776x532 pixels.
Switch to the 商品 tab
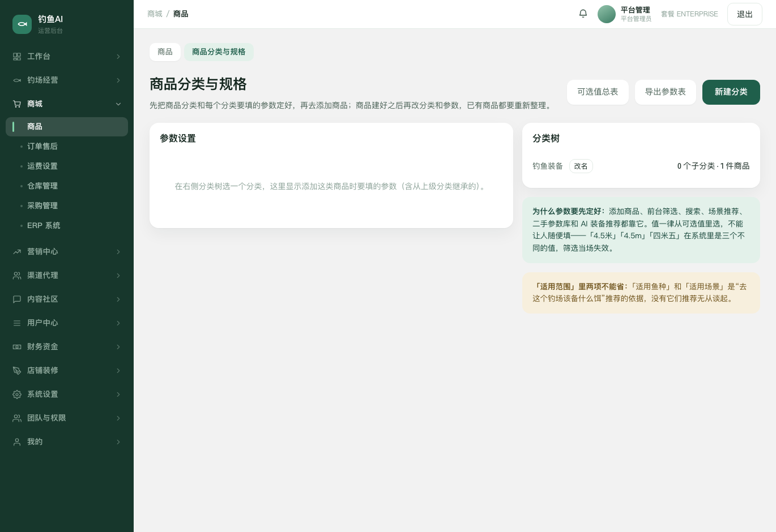[x=165, y=52]
